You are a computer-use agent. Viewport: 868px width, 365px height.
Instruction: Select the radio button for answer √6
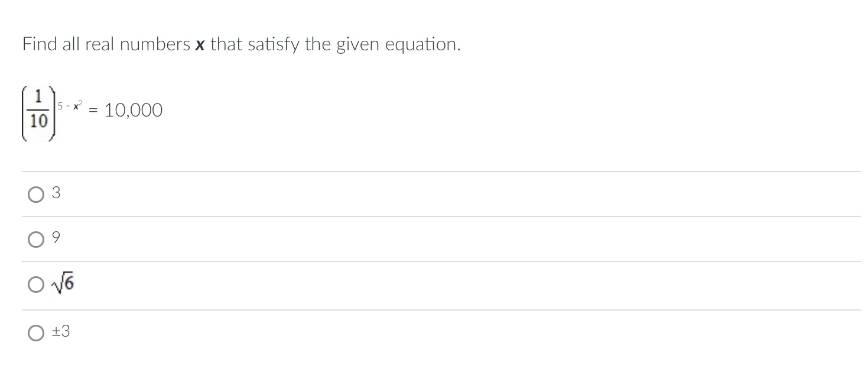click(x=36, y=285)
